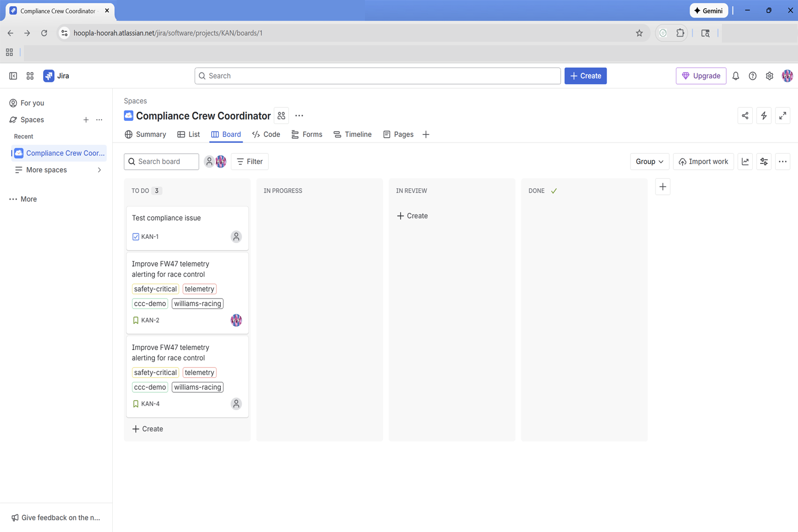Click the safety-critical label on the KAN-2 card

[x=155, y=289]
